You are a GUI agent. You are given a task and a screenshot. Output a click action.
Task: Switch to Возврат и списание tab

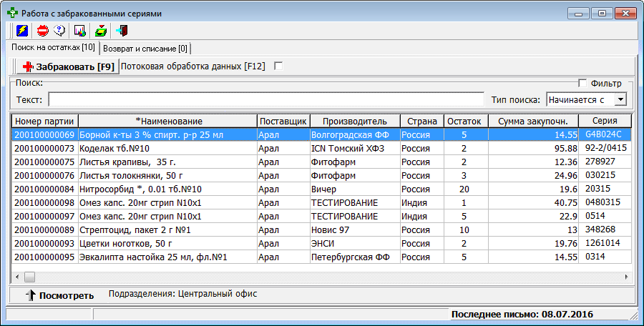[x=145, y=49]
